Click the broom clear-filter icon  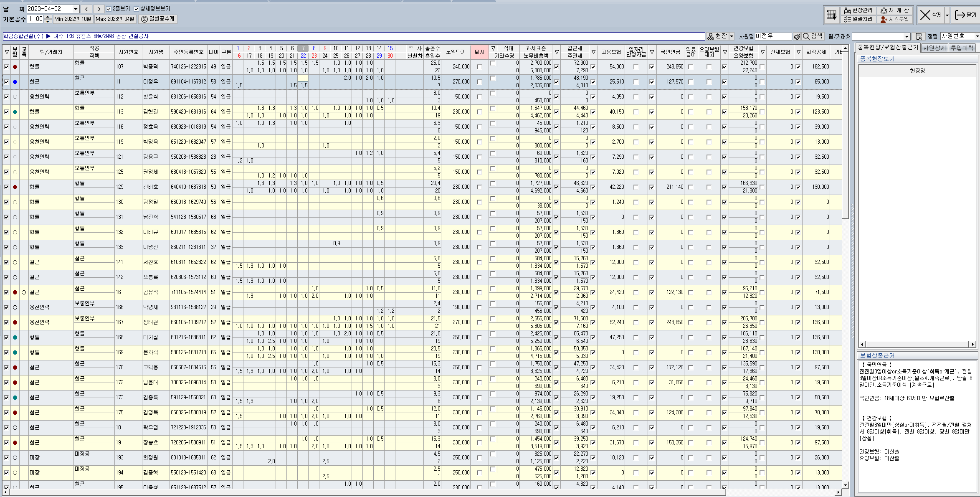[x=797, y=37]
